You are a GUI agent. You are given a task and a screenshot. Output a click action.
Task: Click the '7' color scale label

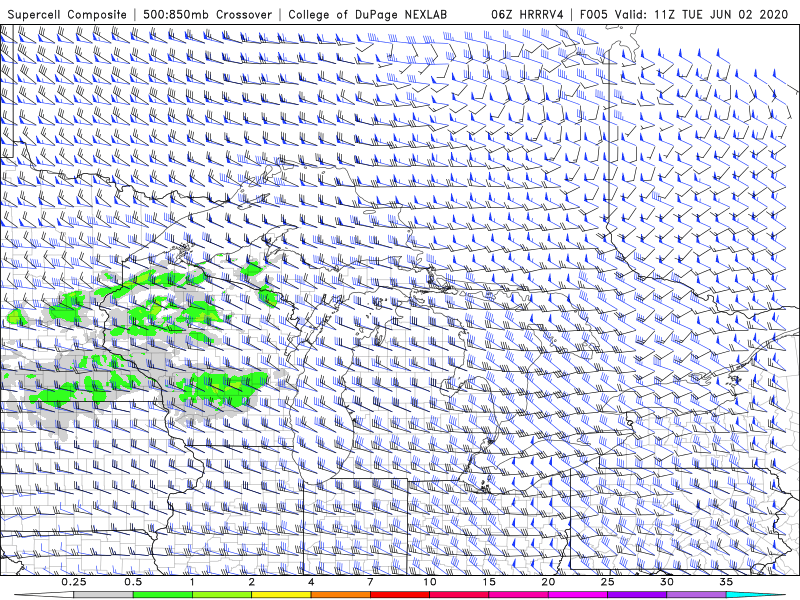370,582
